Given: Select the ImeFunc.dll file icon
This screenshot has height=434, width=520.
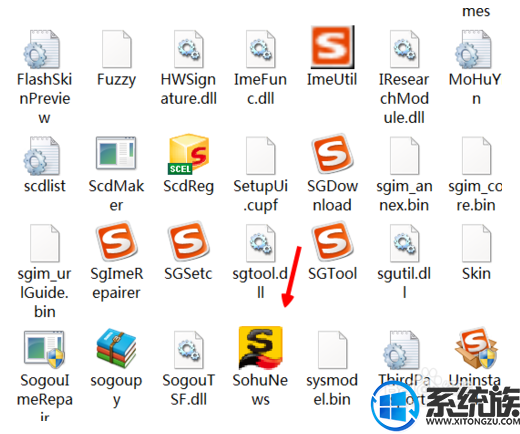Looking at the screenshot, I should [x=261, y=49].
